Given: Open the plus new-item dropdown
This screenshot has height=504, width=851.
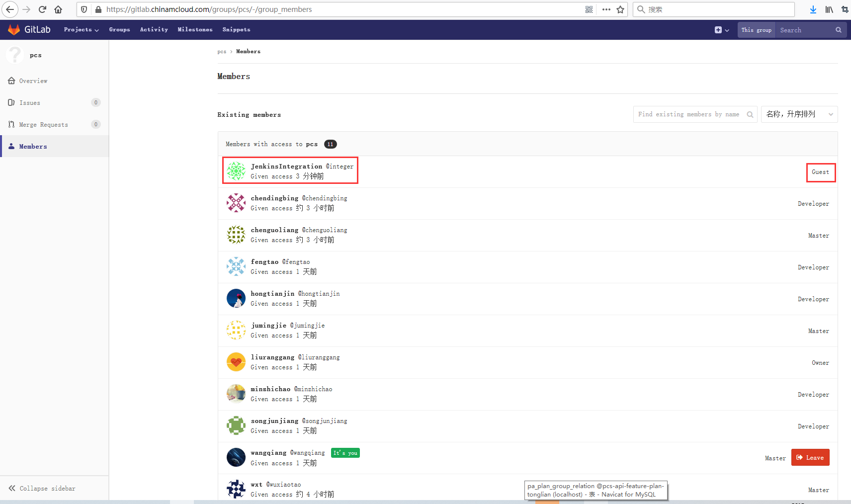Looking at the screenshot, I should click(721, 30).
